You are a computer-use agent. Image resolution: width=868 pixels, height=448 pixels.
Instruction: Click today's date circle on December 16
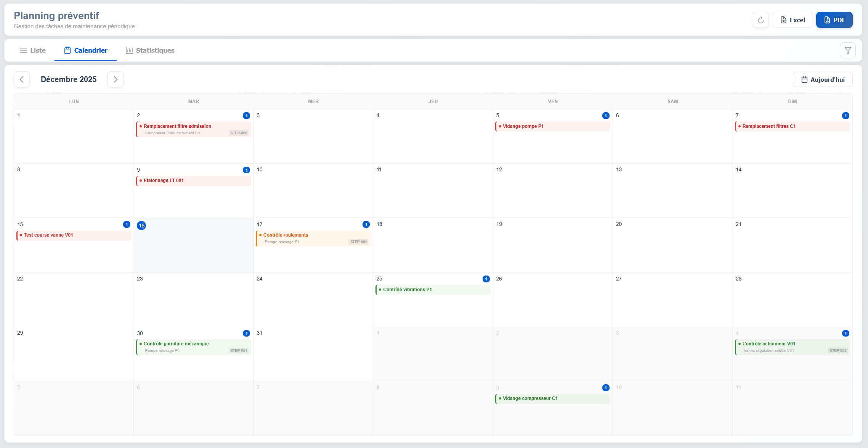(x=141, y=226)
